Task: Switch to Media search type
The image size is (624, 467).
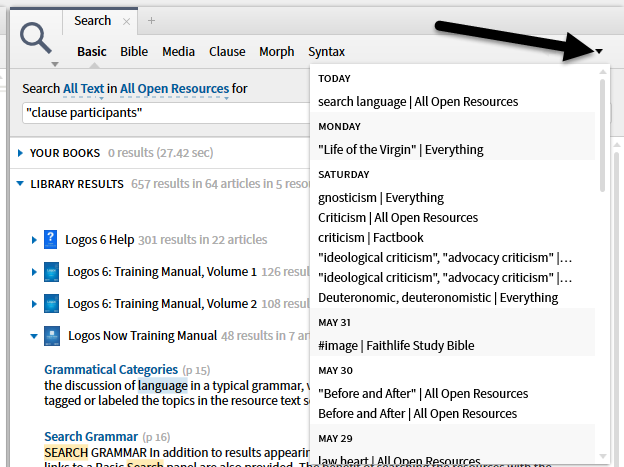Action: tap(178, 52)
